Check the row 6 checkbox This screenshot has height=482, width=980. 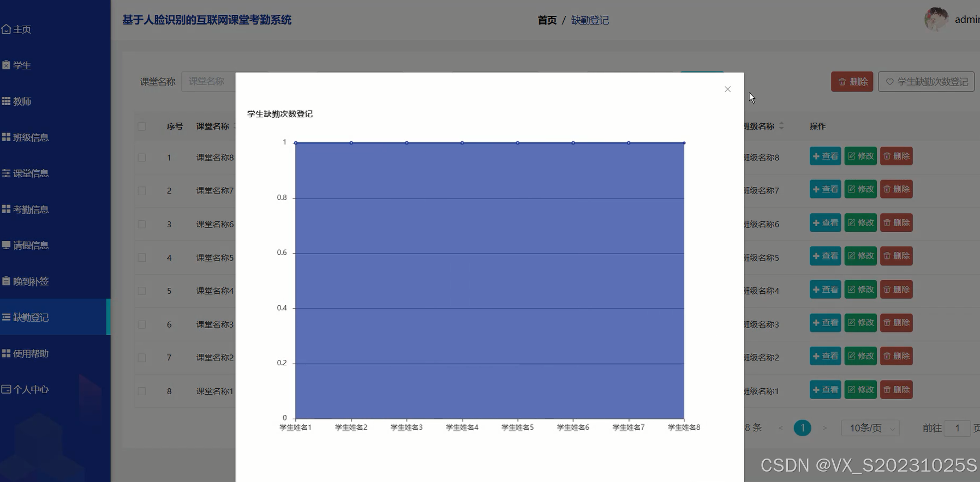pos(142,324)
